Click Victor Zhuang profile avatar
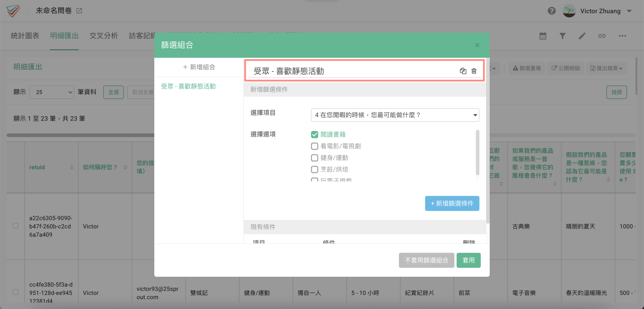Screen dimensions: 644x309 click(569, 11)
